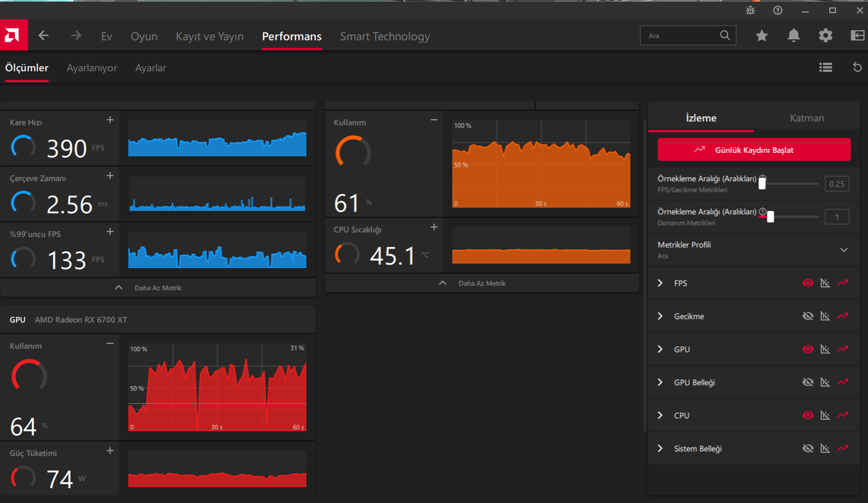Click the 0.25 sampling interval value field
This screenshot has height=503, width=868.
[x=837, y=184]
